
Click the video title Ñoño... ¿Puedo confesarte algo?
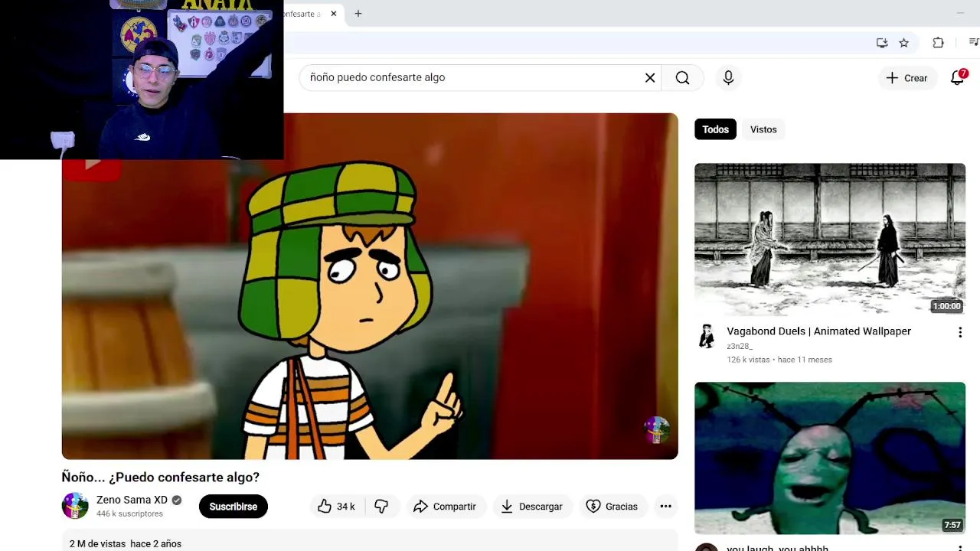tap(161, 478)
